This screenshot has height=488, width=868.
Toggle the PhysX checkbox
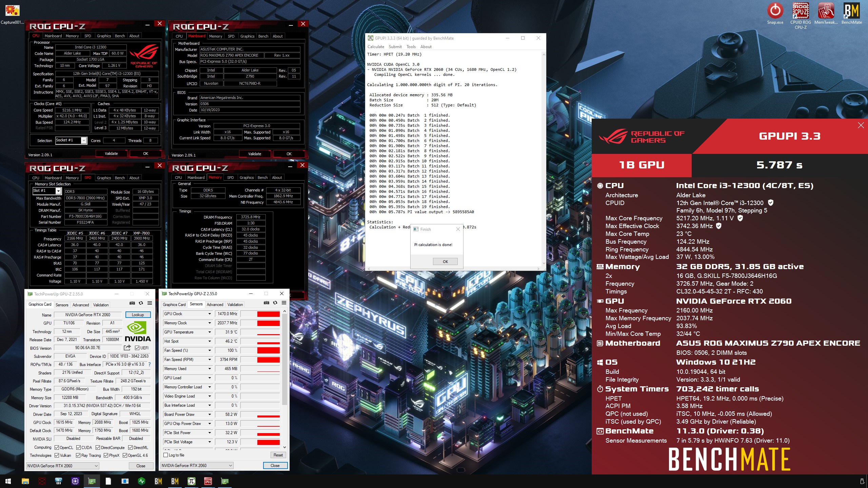(x=106, y=455)
